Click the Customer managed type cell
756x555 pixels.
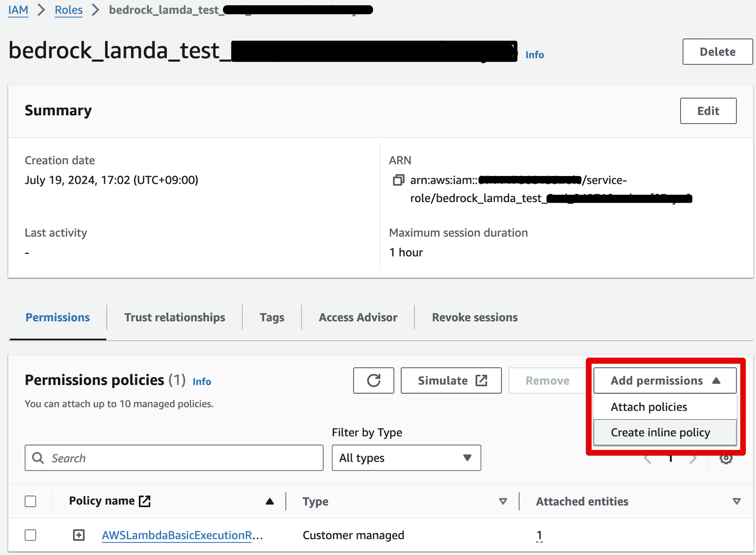click(353, 535)
